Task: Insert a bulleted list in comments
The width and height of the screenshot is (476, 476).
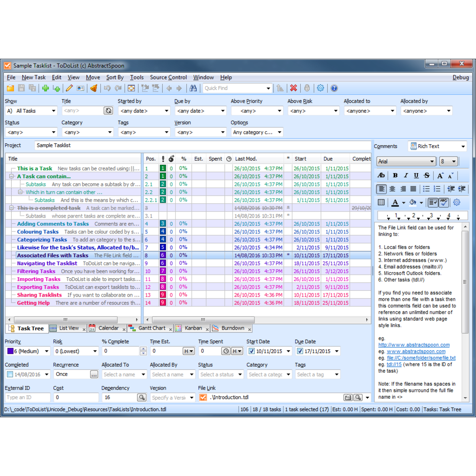Action: point(426,189)
